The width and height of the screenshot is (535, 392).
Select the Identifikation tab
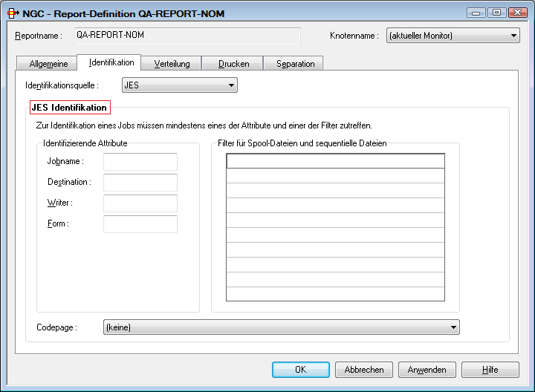[111, 63]
